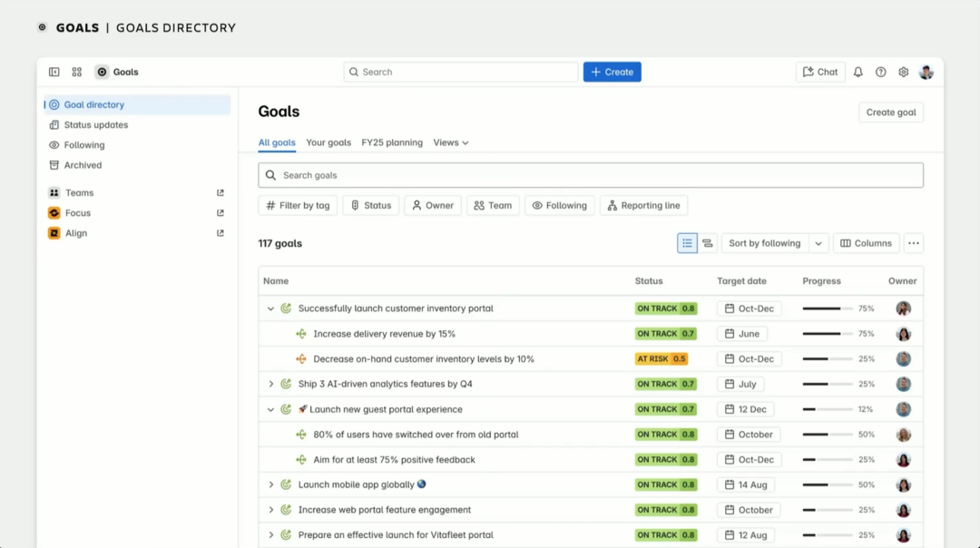Open the user profile avatar menu
Viewport: 980px width, 548px height.
pyautogui.click(x=926, y=72)
